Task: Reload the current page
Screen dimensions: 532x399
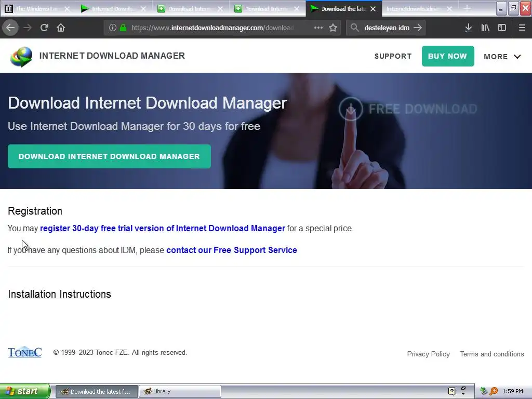Action: click(44, 28)
